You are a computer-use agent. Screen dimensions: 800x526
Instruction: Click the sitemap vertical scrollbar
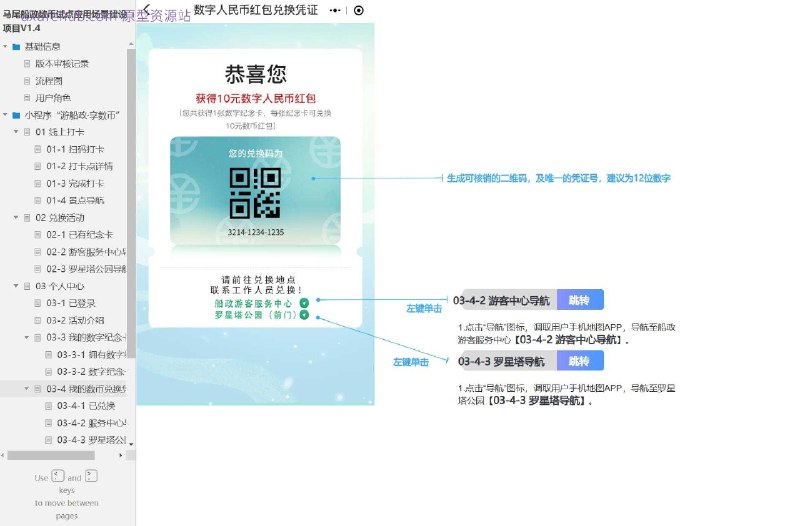[x=131, y=204]
